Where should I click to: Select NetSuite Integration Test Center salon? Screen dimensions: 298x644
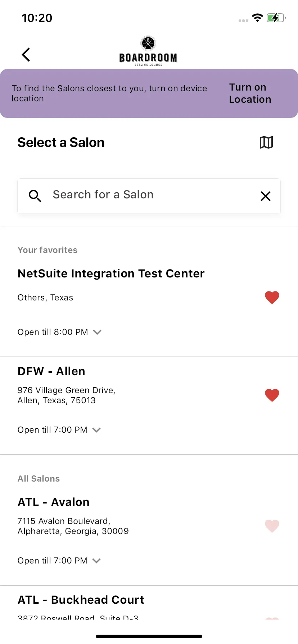point(111,273)
